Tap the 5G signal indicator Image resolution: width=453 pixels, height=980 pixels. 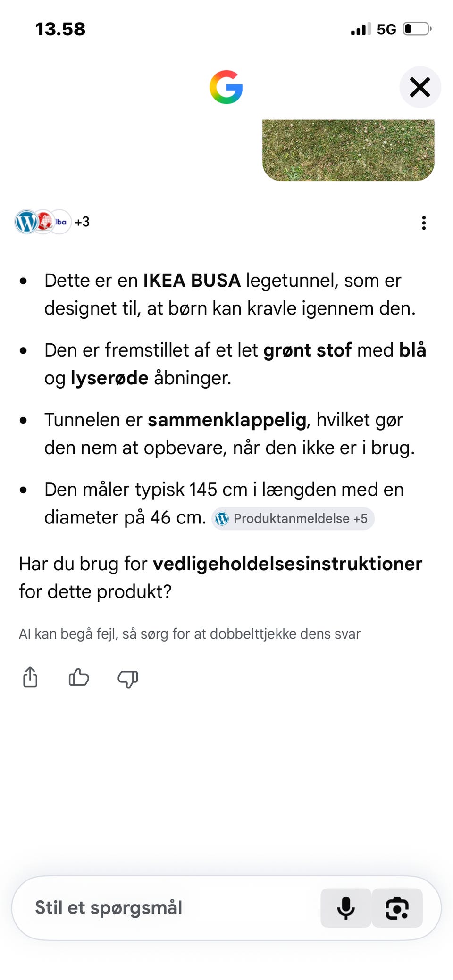pyautogui.click(x=386, y=30)
